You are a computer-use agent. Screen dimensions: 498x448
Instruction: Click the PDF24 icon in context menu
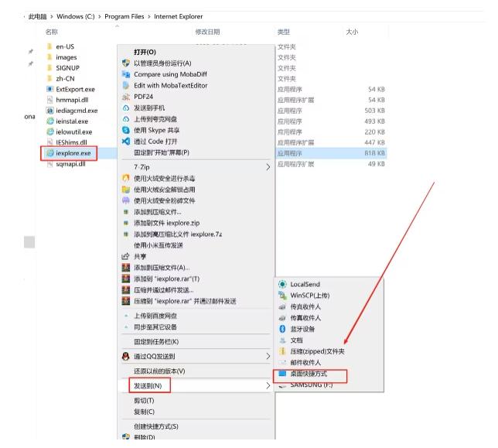[126, 97]
